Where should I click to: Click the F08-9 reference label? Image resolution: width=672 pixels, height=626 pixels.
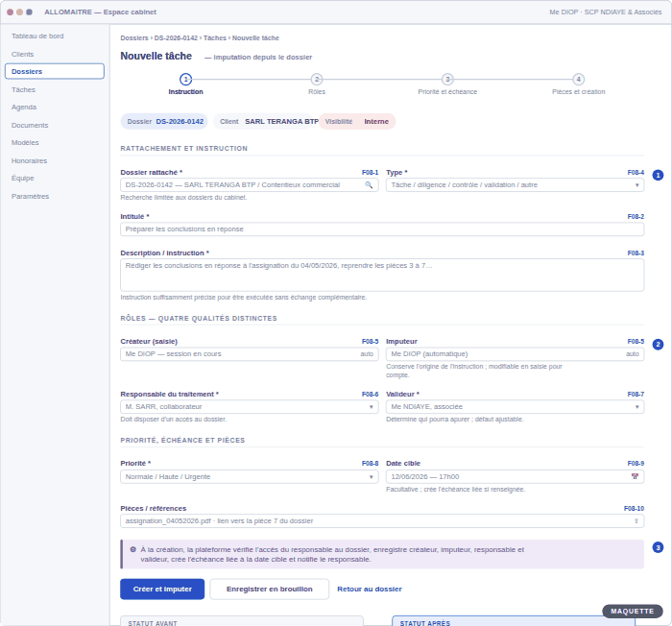[x=636, y=464]
